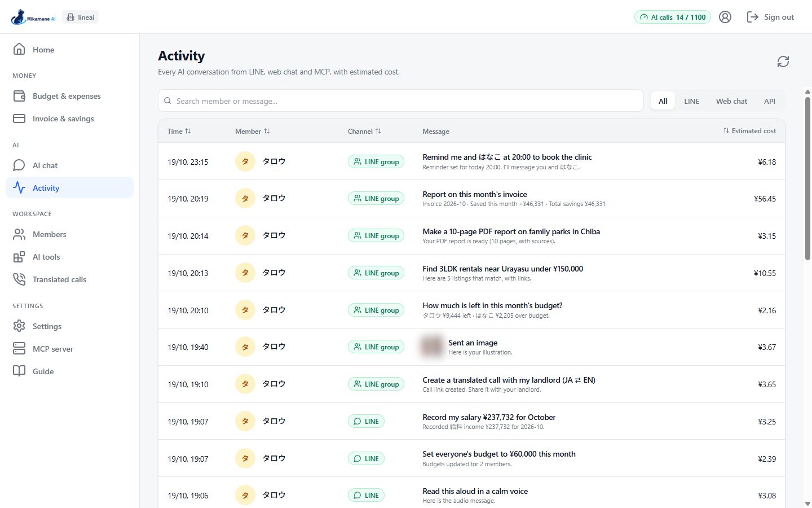812x508 pixels.
Task: Sort activity by Member column
Action: point(253,131)
